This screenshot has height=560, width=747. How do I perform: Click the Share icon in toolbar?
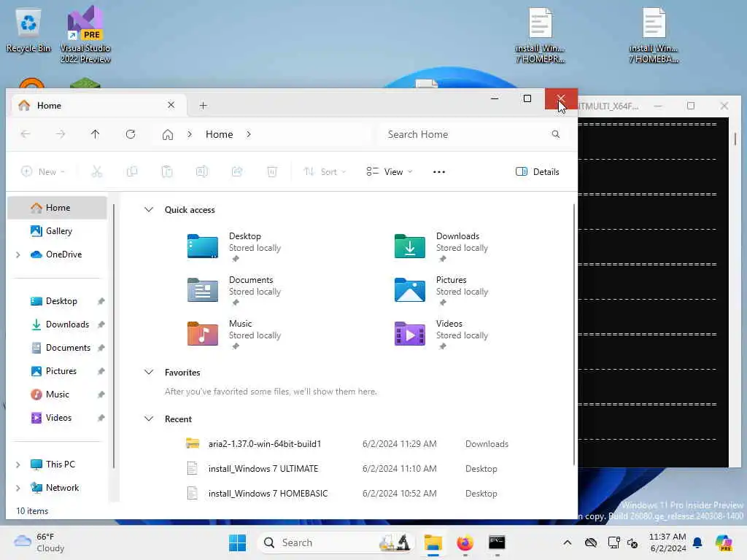click(x=237, y=171)
